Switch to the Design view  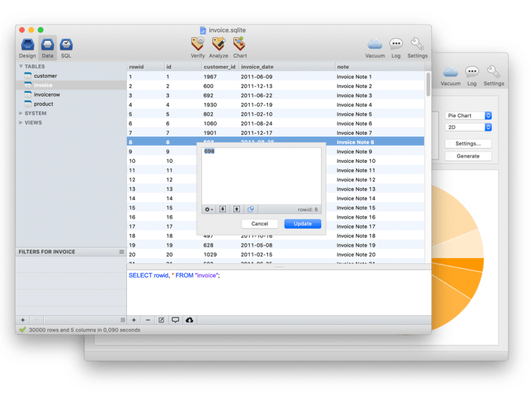pyautogui.click(x=27, y=48)
